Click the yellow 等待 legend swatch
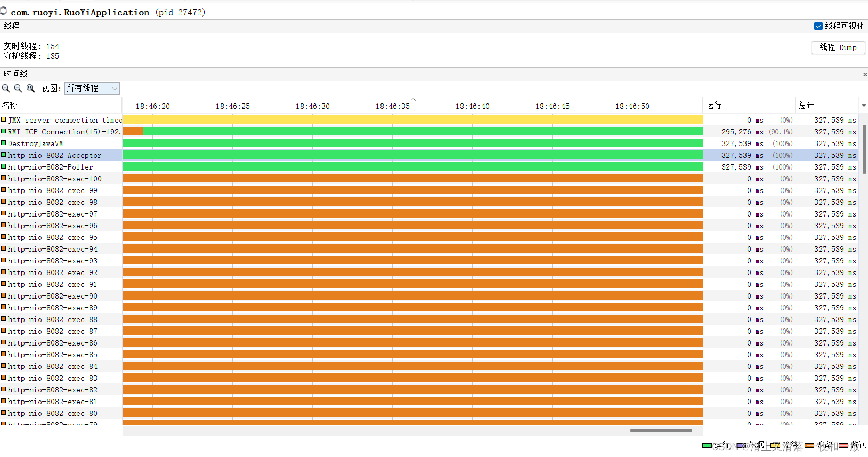Image resolution: width=868 pixels, height=457 pixels. coord(775,446)
